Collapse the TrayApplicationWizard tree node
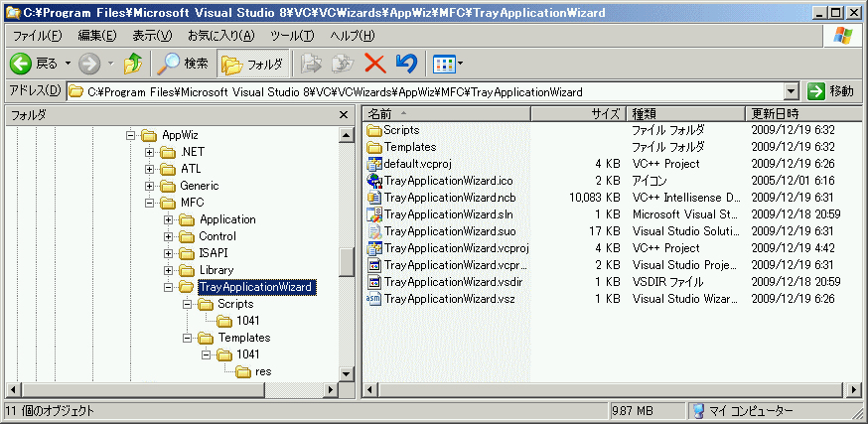This screenshot has height=424, width=868. coord(168,287)
